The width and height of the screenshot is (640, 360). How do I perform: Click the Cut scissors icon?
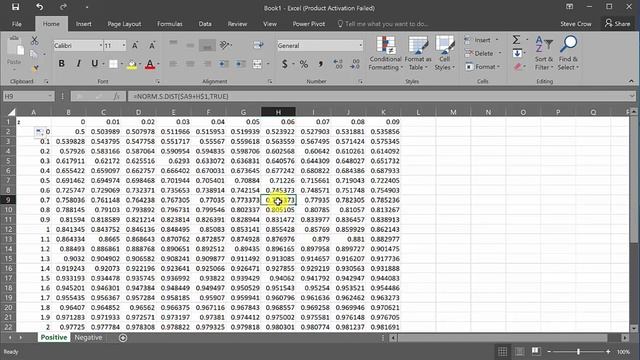pyautogui.click(x=35, y=40)
